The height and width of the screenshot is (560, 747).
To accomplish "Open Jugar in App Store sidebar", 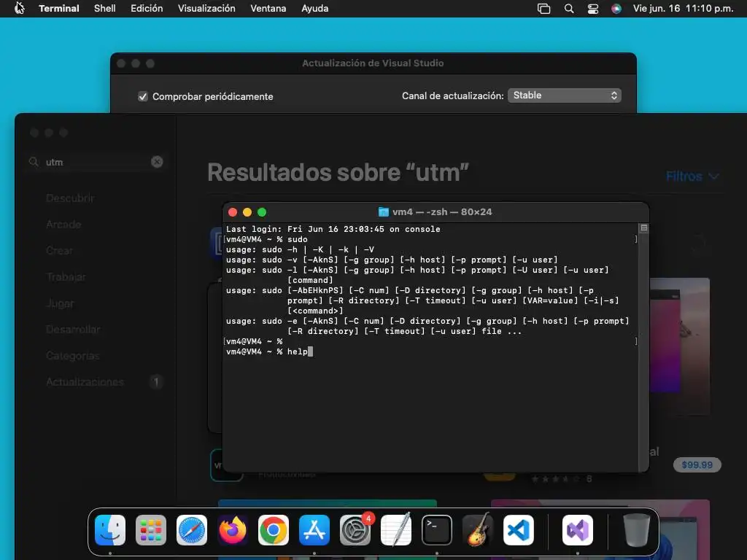I will tap(60, 303).
